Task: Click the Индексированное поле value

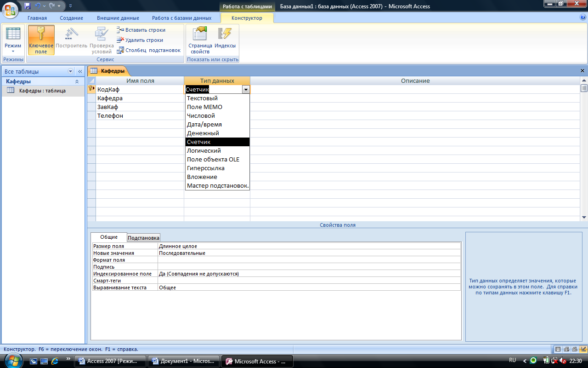Action: pyautogui.click(x=309, y=274)
